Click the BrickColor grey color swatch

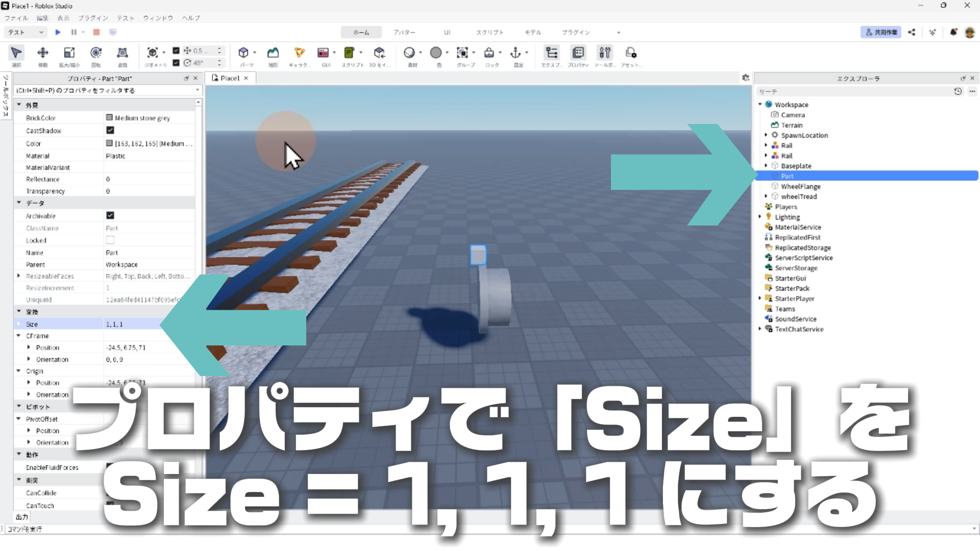click(109, 118)
